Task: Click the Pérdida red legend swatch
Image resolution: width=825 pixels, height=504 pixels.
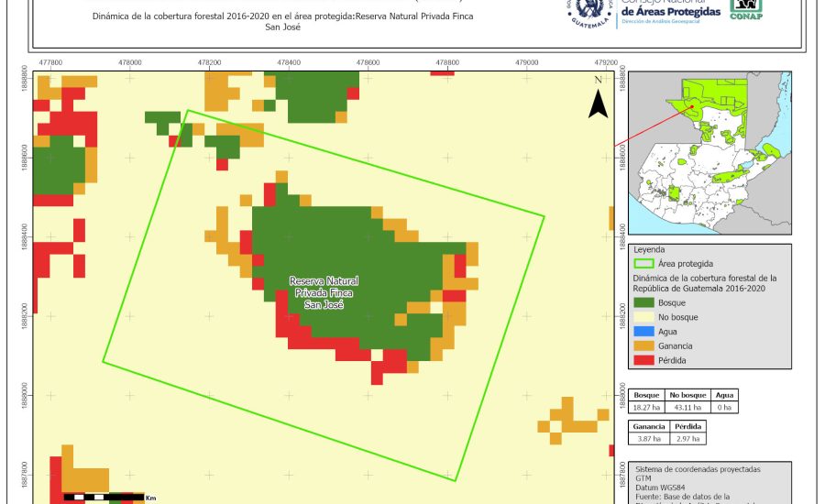Action: (645, 361)
